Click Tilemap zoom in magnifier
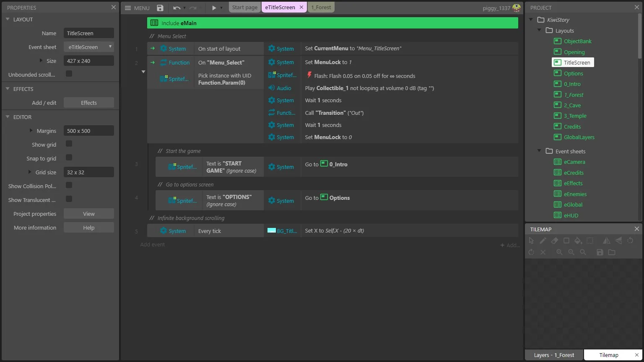The image size is (644, 362). [x=559, y=252]
